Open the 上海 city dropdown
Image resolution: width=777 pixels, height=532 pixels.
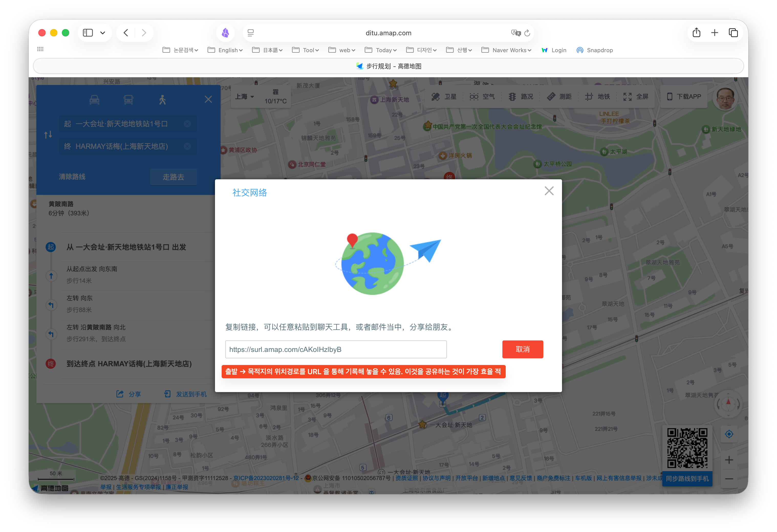(244, 97)
